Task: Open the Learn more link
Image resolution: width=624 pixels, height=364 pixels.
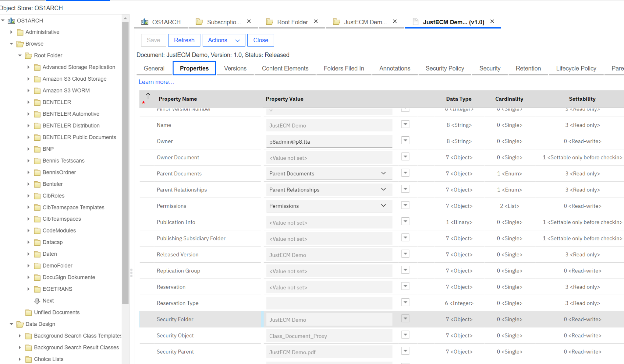Action: pos(156,82)
